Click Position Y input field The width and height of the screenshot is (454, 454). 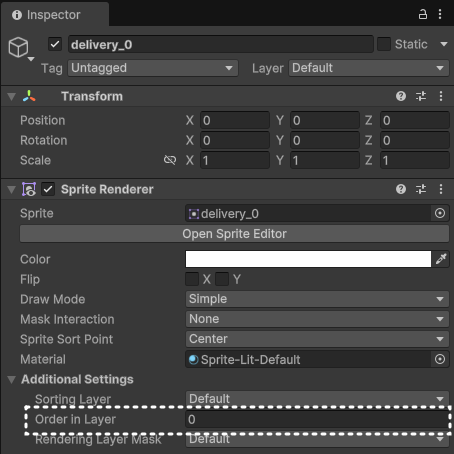[325, 120]
